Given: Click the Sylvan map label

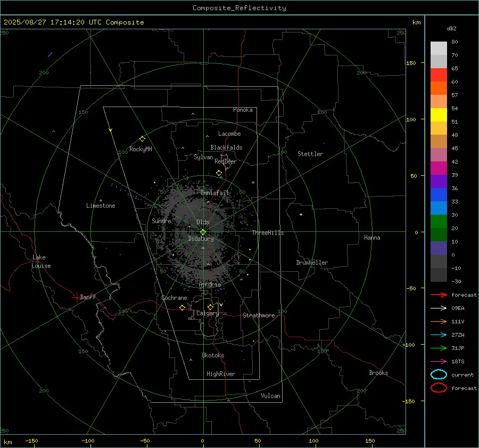Looking at the screenshot, I should 203,157.
